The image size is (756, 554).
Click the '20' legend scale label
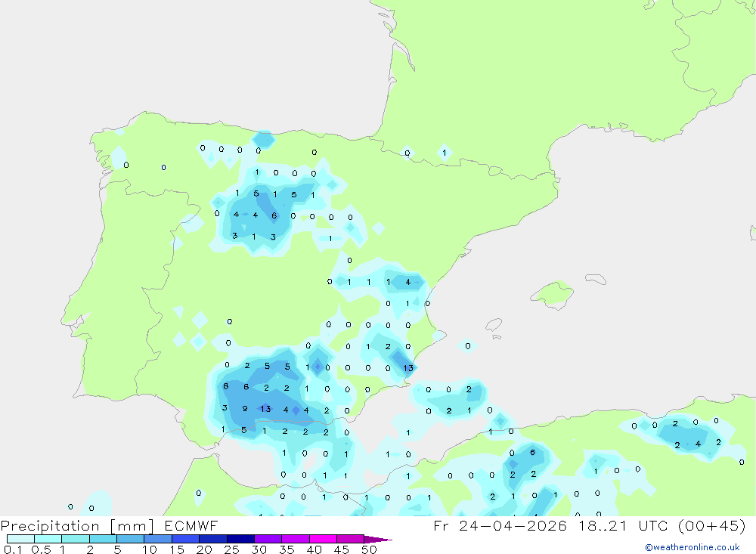(204, 549)
